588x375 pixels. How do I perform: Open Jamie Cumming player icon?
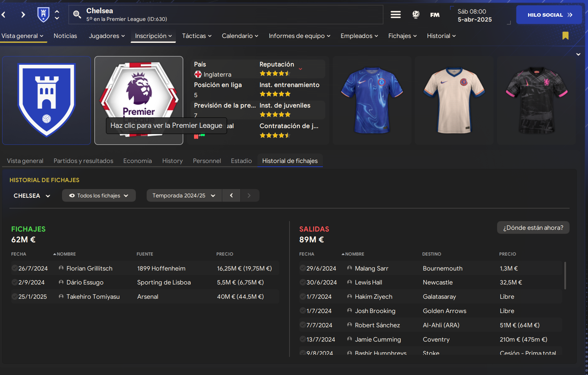pos(349,339)
